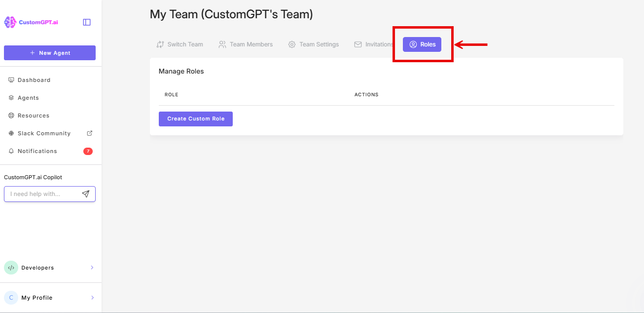This screenshot has width=644, height=313.
Task: Select the Agents icon in the sidebar
Action: [11, 97]
